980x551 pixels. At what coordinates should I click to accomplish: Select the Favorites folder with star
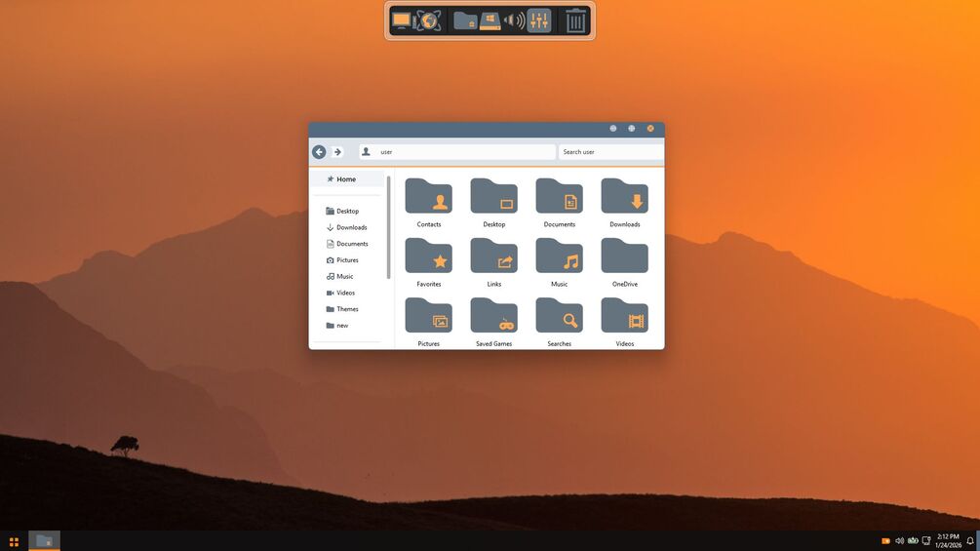pyautogui.click(x=429, y=262)
